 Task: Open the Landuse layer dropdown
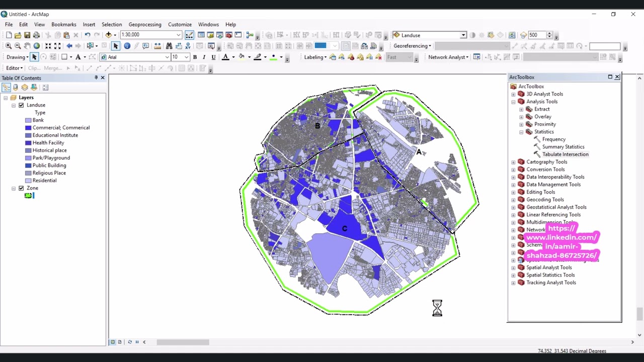click(463, 35)
